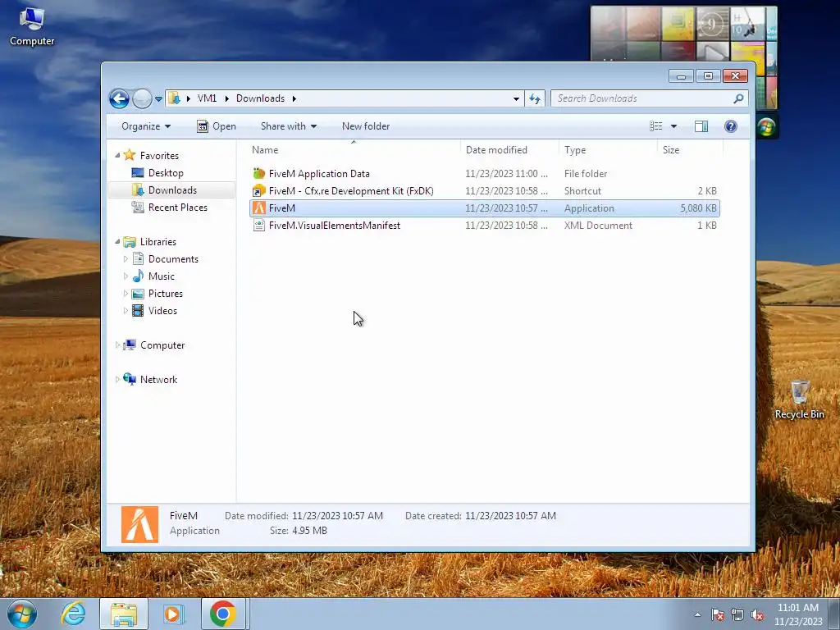
Task: Select Downloads in Favorites
Action: [172, 190]
